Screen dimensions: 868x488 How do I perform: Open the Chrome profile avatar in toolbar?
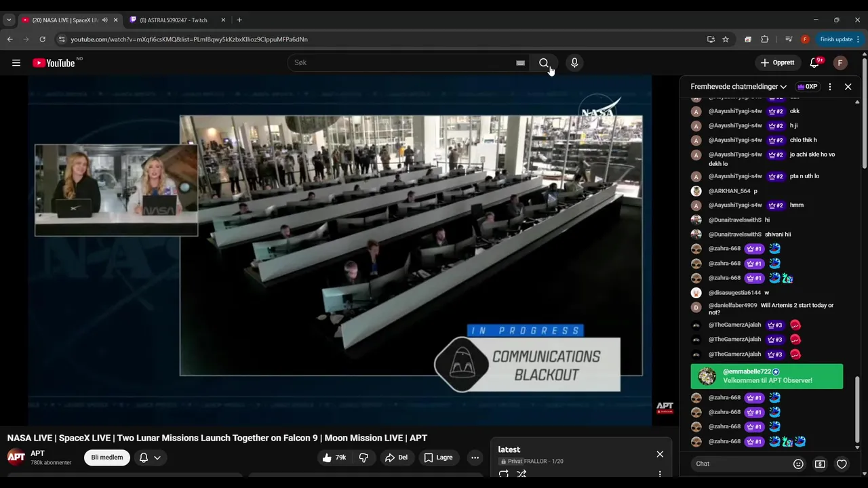tap(805, 39)
